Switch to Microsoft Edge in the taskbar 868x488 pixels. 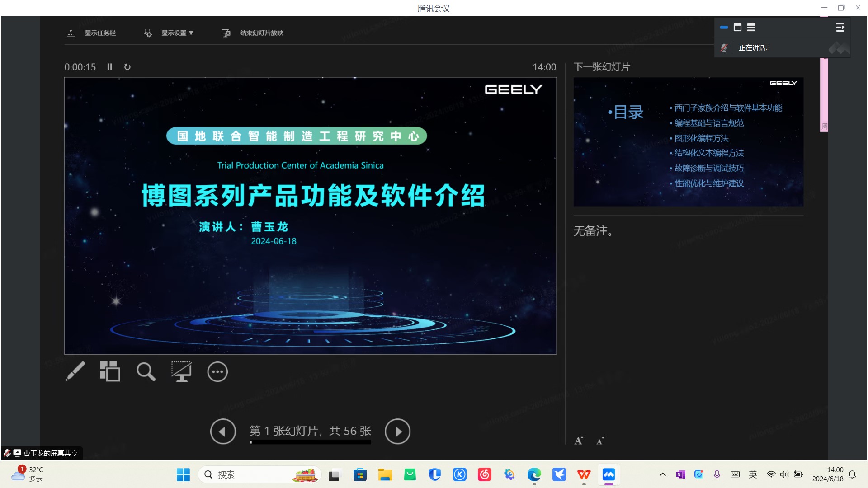[534, 474]
